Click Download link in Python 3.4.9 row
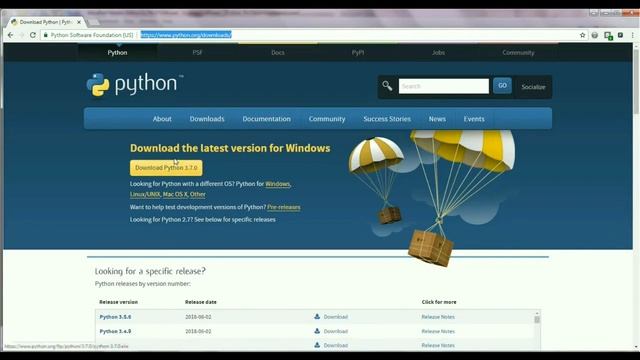The width and height of the screenshot is (640, 360). point(336,331)
